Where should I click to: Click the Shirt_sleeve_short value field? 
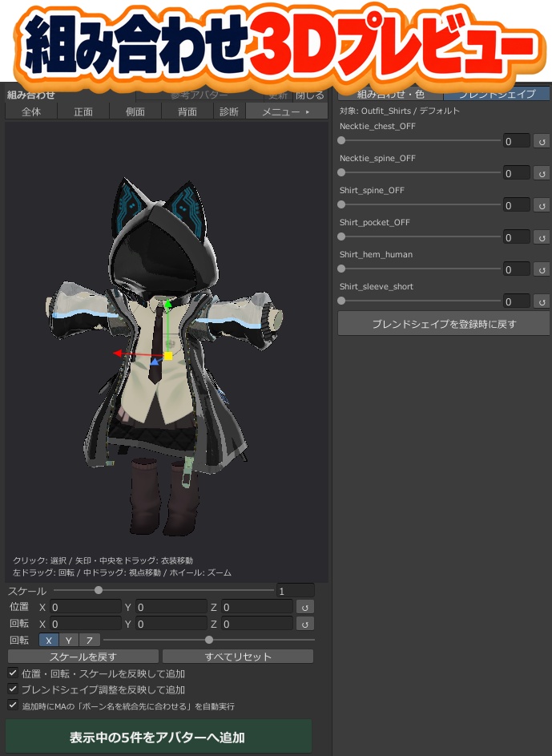[517, 301]
